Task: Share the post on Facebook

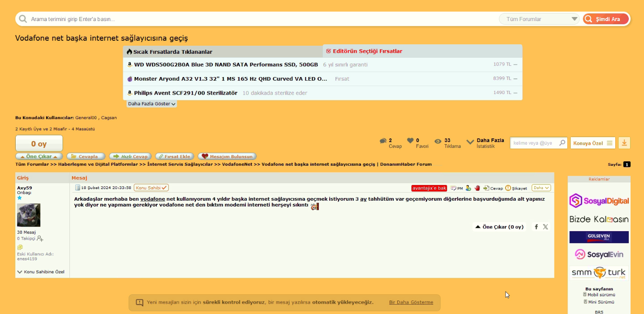Action: 537,227
